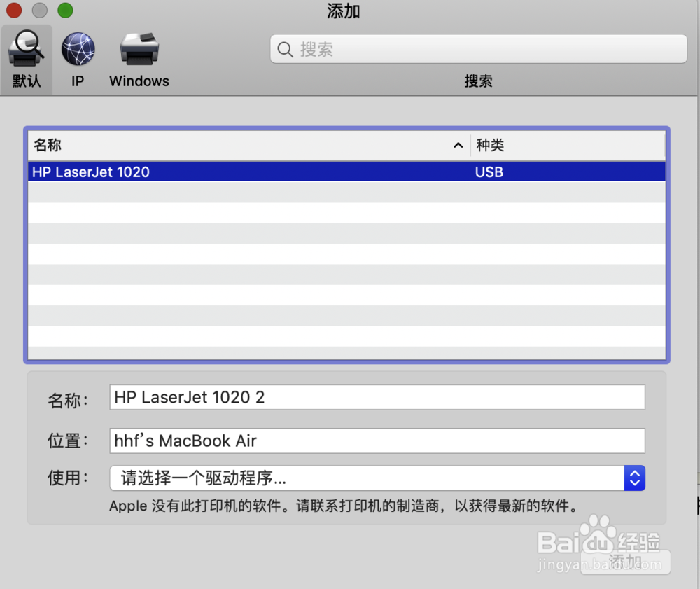Viewport: 700px width, 589px height.
Task: Click the 添加 button at the bottom right
Action: pos(625,562)
